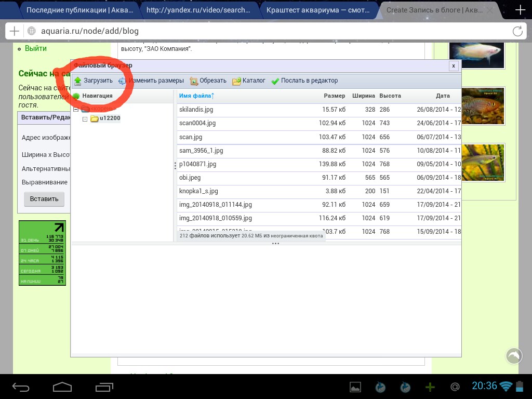Click the plus icon left of address bar

[14, 31]
